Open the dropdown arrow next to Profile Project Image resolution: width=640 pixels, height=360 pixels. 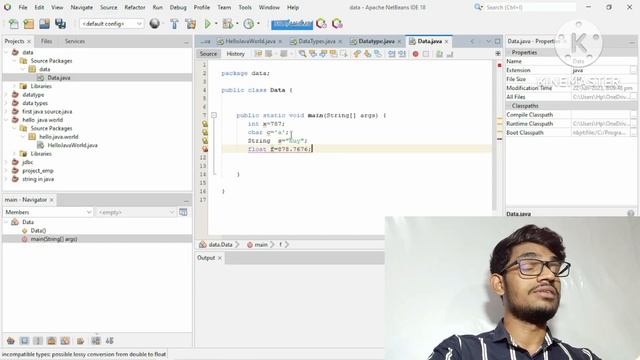click(x=258, y=24)
